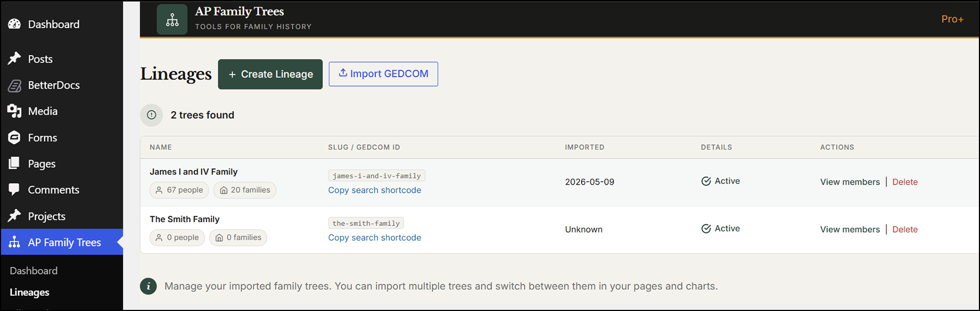Click the Pro+ label in the header

pos(952,19)
